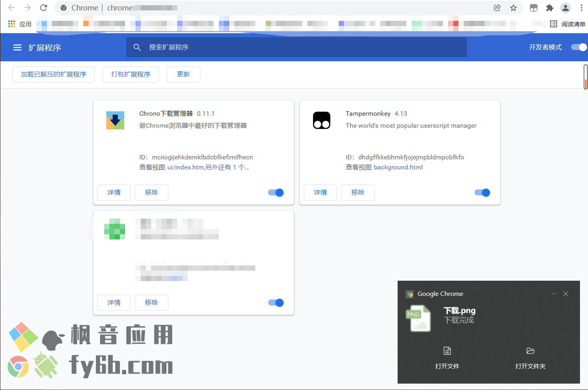588x390 pixels.
Task: Click the Tampermonkey extension logo
Action: (321, 120)
